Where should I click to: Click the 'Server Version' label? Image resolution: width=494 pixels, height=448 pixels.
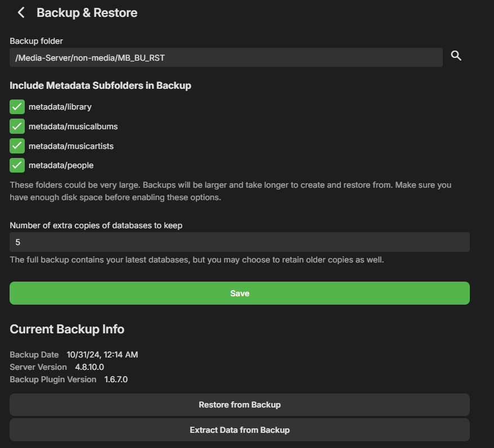tap(38, 366)
